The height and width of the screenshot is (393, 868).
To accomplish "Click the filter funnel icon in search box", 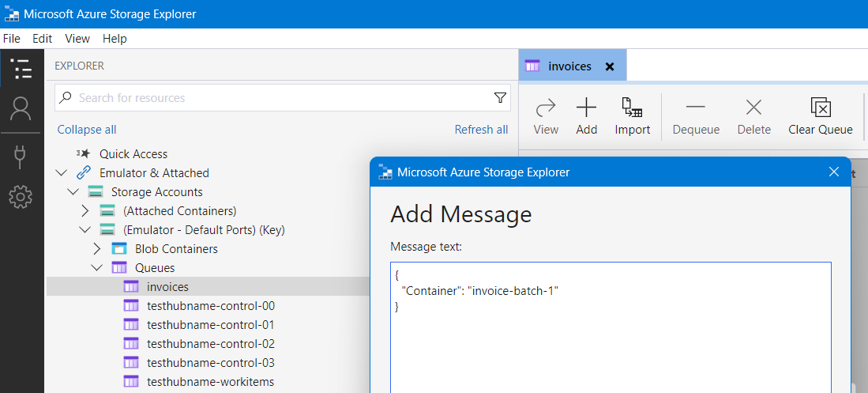I will click(500, 98).
